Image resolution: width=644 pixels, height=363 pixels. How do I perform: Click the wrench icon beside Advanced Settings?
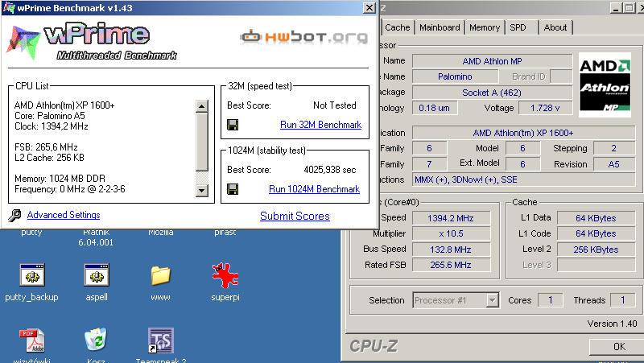pos(14,215)
